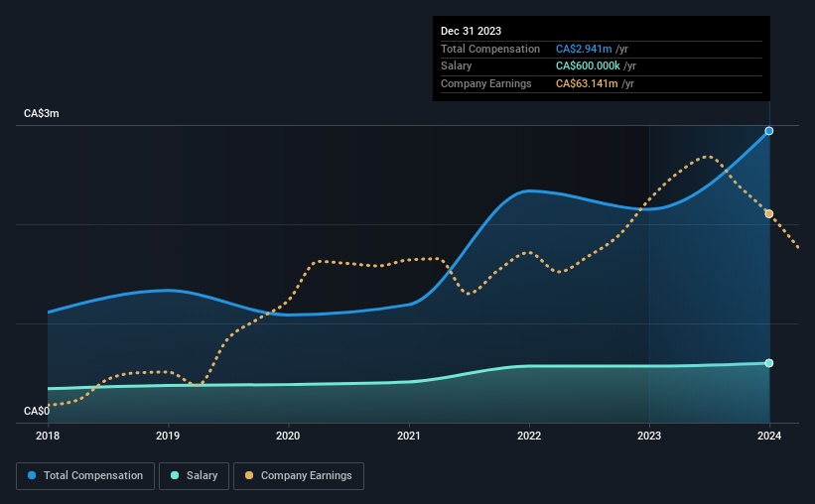Click the Dec 31 2023 tooltip date
The image size is (815, 504).
(x=471, y=31)
